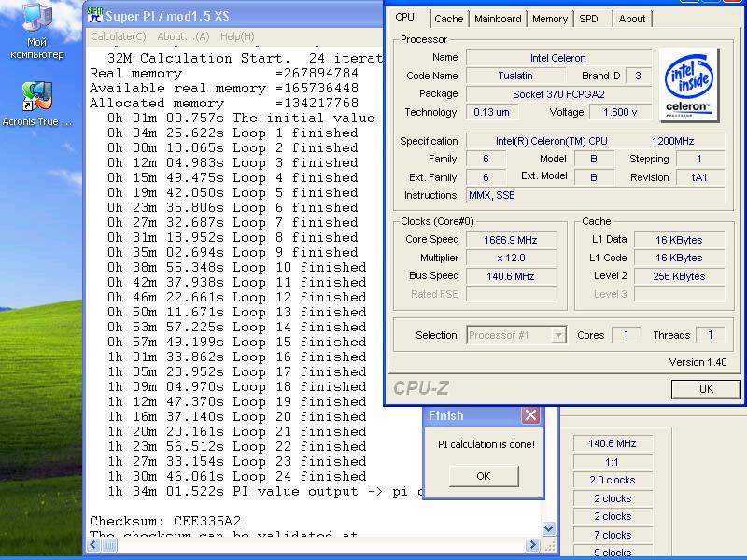Open the Calculate(C) menu in Super PI
The image size is (747, 560).
coord(119,36)
